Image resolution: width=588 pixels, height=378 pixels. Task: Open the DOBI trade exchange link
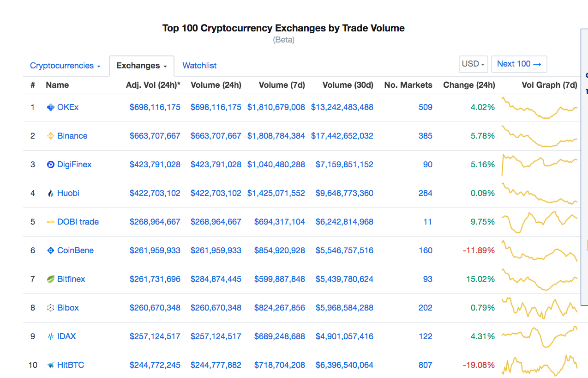78,222
